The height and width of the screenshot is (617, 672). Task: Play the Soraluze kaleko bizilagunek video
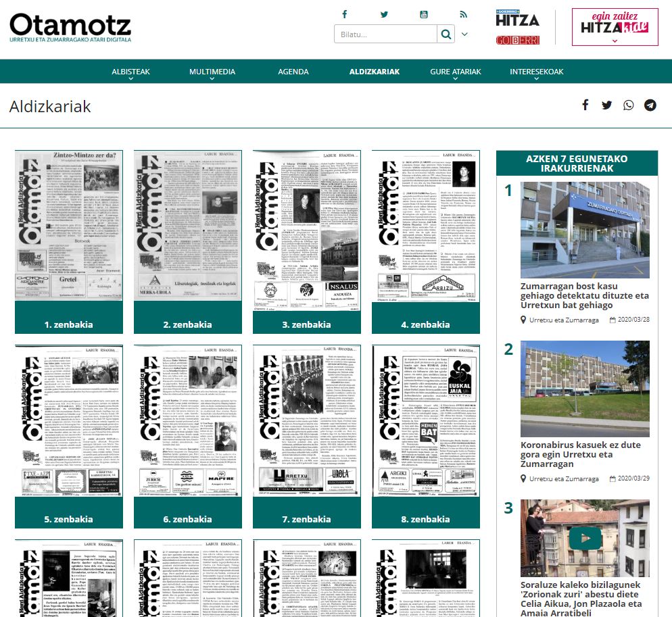(x=585, y=539)
